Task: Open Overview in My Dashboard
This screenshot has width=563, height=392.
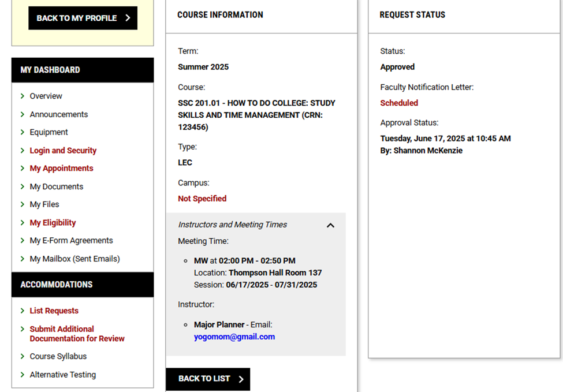Action: (46, 96)
